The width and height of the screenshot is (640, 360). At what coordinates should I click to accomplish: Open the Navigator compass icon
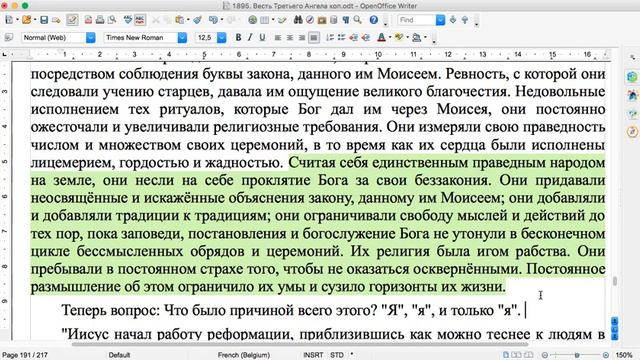(310, 20)
